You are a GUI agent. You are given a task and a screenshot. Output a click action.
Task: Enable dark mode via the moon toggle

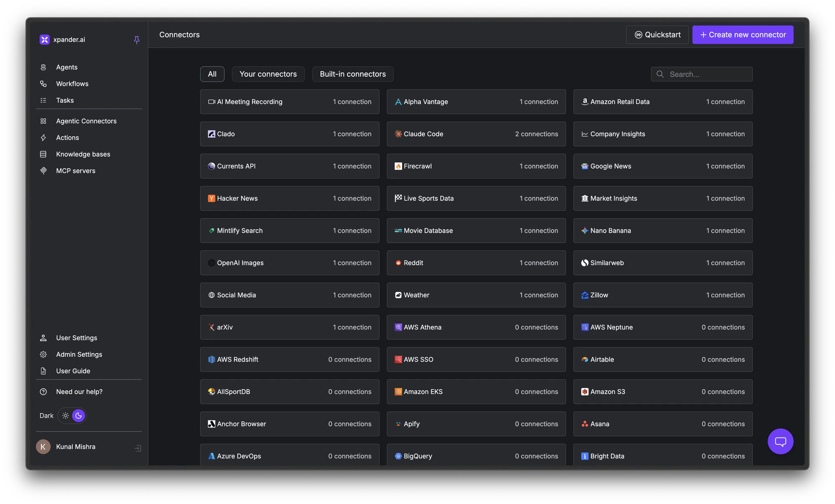coord(79,415)
